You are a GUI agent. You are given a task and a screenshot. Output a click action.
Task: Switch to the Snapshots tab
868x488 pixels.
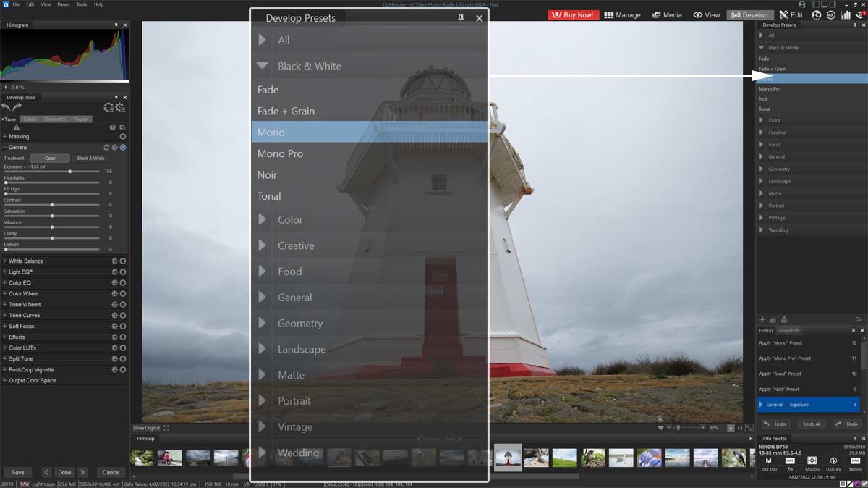[x=790, y=330]
